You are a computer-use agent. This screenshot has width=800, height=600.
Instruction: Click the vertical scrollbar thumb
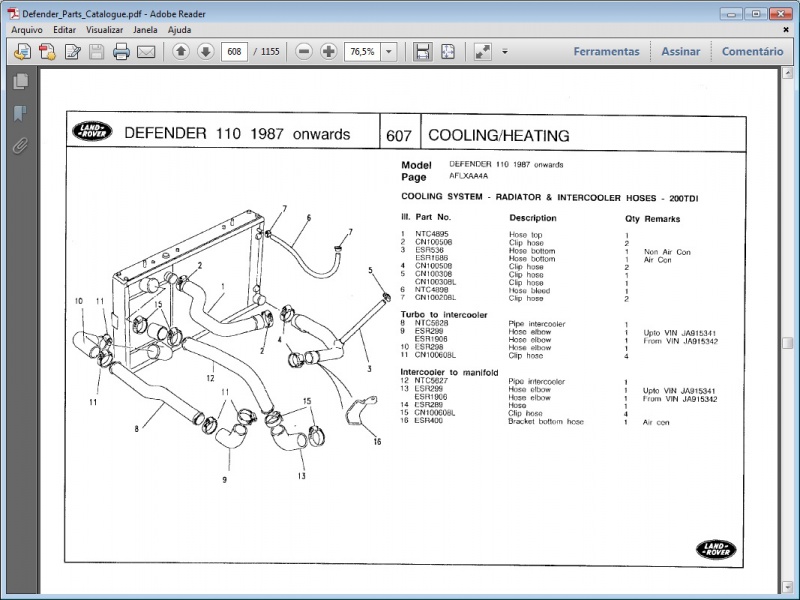coord(787,342)
